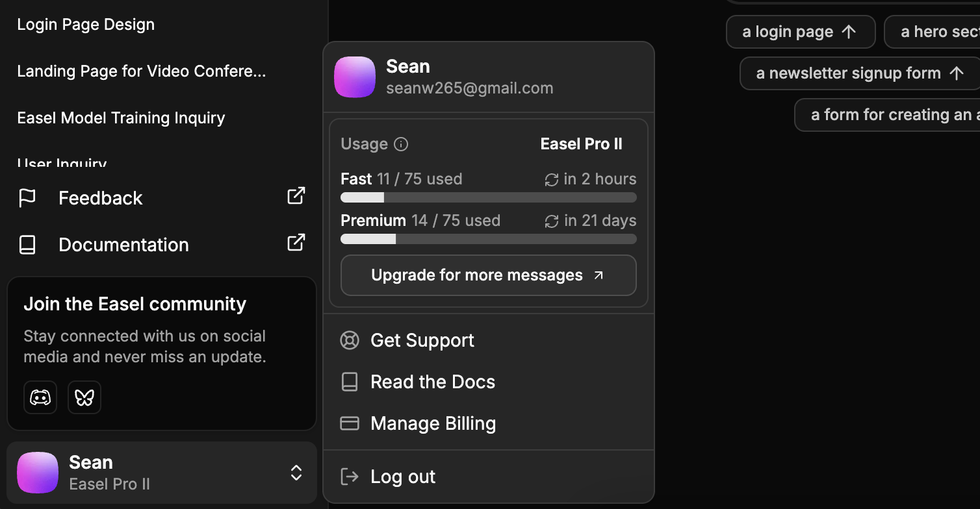Click the Fast usage refresh icon
Viewport: 980px width, 509px height.
click(x=552, y=179)
